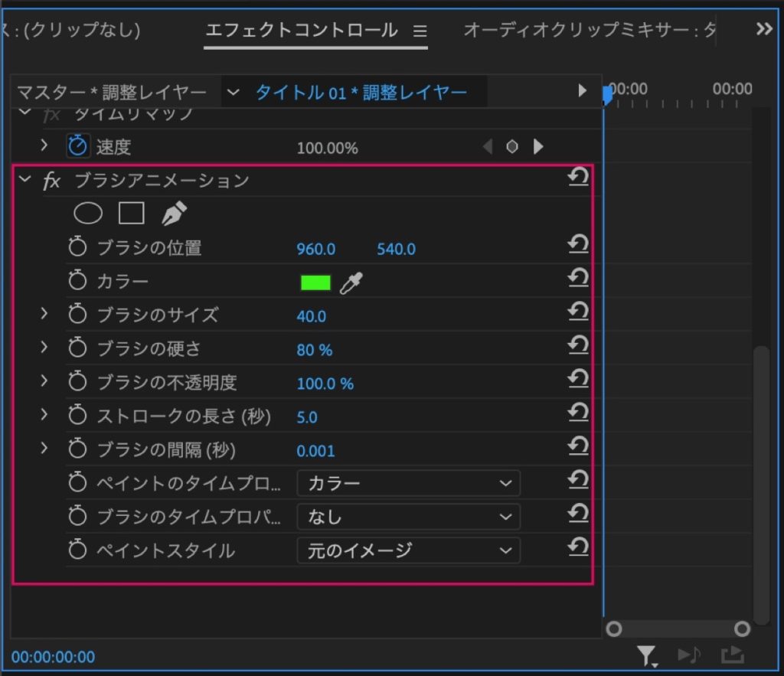Select the ellipse mask tool

click(88, 214)
